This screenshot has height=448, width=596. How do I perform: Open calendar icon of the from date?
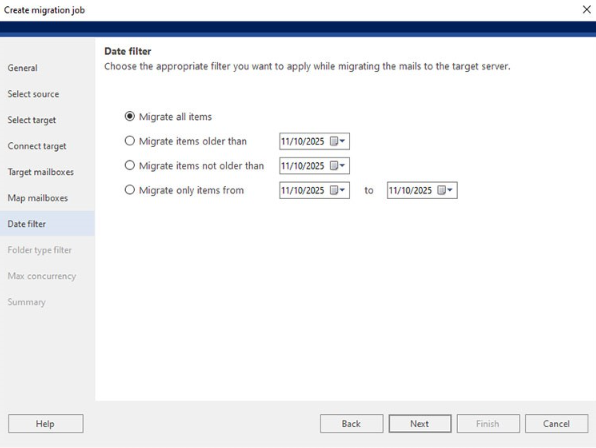point(337,190)
